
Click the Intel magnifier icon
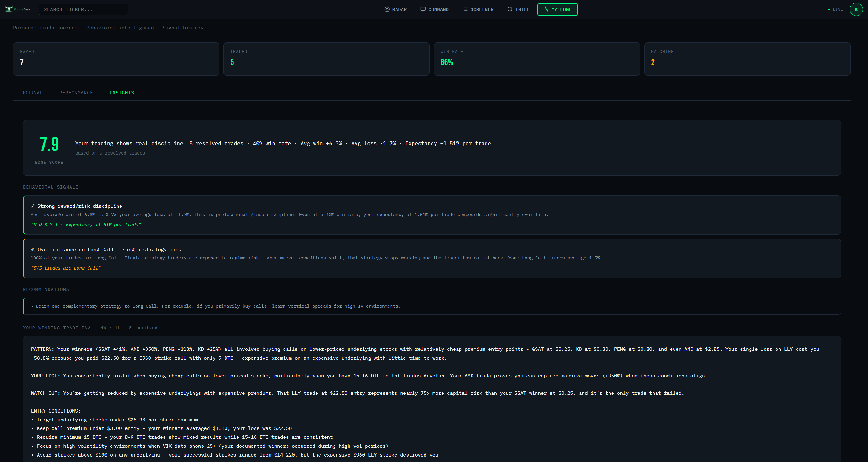pyautogui.click(x=510, y=9)
